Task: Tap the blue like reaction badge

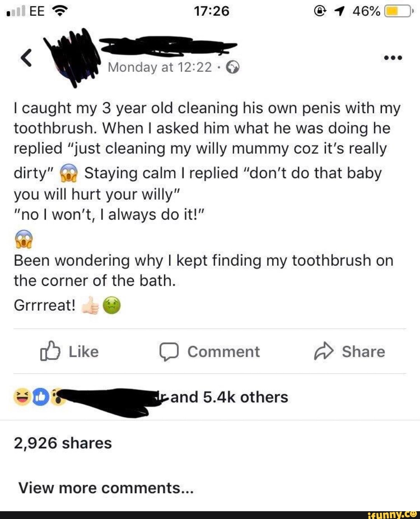Action: [40, 397]
